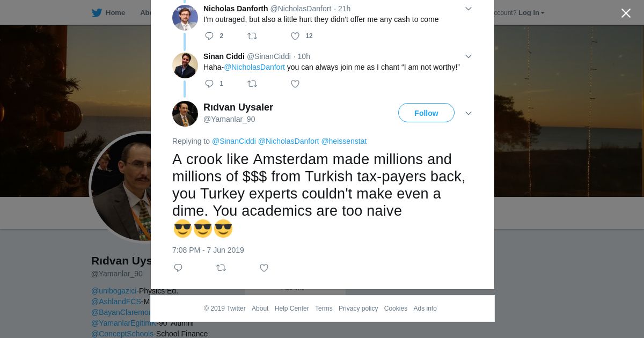644x338 pixels.
Task: Expand options chevron on Sinan Ciddi's tweet
Action: pyautogui.click(x=468, y=56)
